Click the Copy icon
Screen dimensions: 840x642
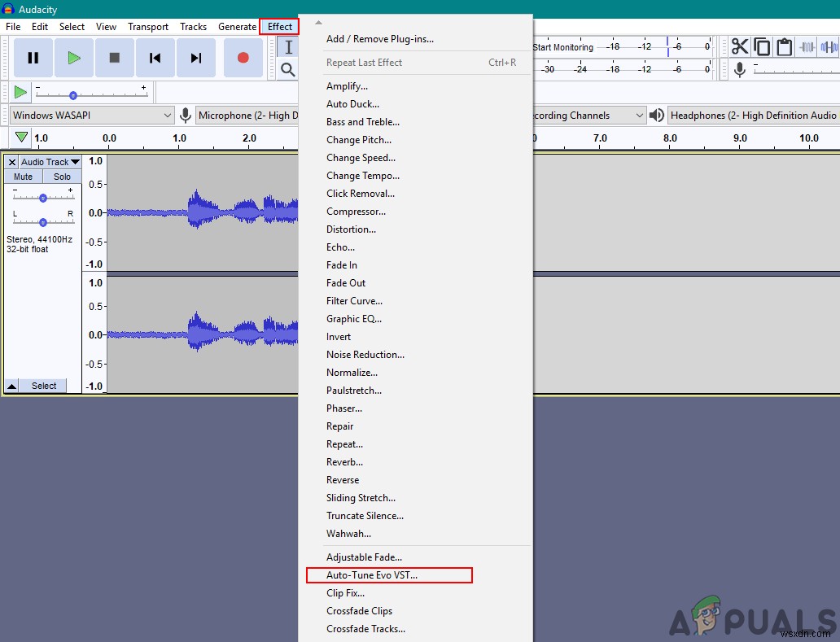coord(762,46)
